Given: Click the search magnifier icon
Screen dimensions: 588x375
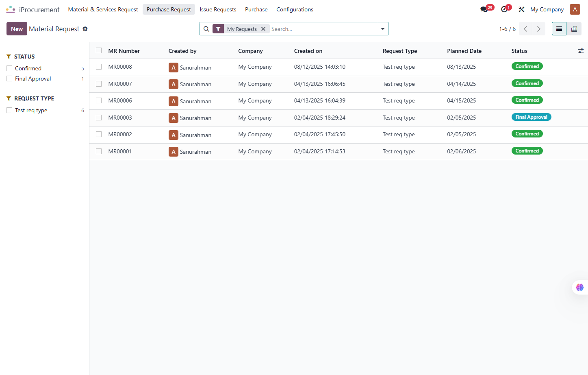Looking at the screenshot, I should 206,29.
